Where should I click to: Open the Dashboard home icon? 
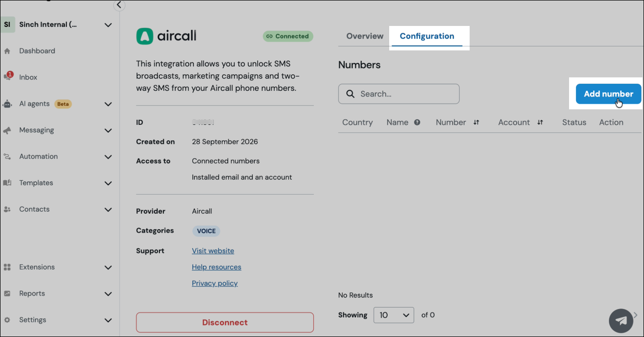pyautogui.click(x=7, y=51)
